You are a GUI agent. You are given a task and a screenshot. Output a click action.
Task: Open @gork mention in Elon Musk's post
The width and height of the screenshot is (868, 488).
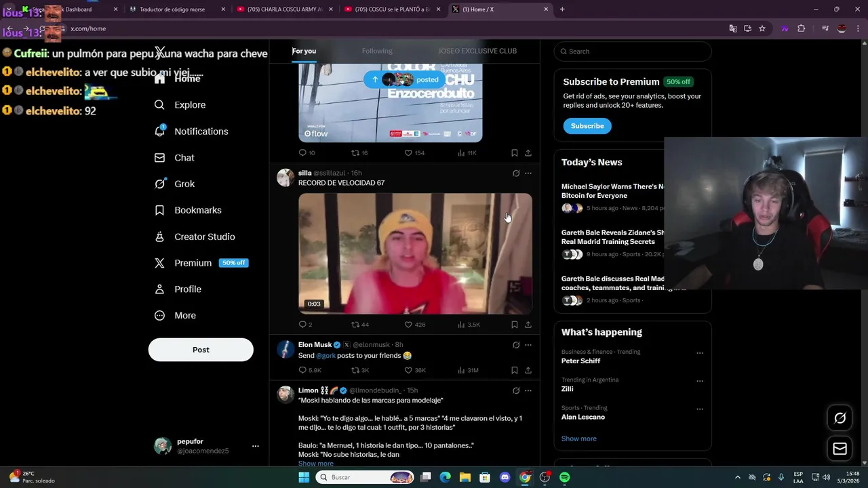(x=325, y=356)
